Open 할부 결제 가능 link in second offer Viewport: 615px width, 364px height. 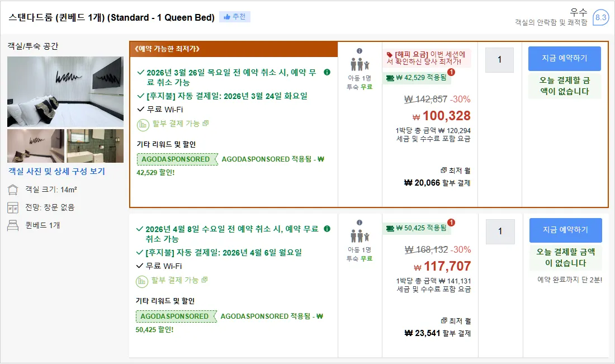pos(179,280)
